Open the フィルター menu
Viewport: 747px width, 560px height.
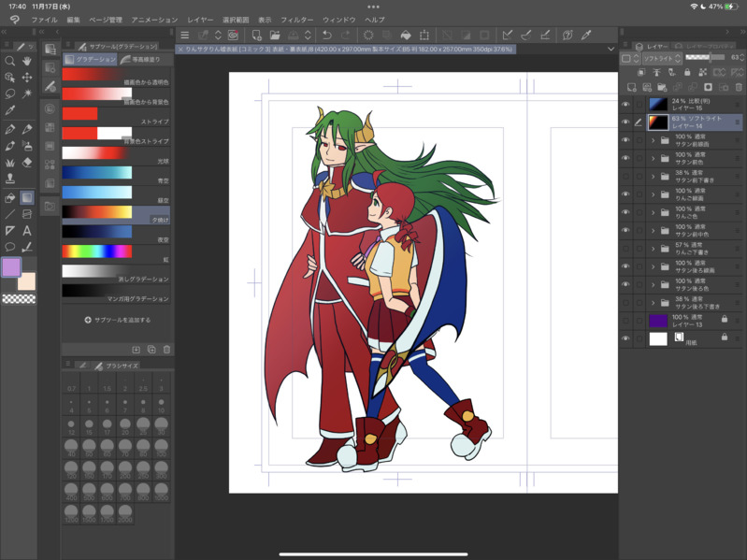[297, 20]
